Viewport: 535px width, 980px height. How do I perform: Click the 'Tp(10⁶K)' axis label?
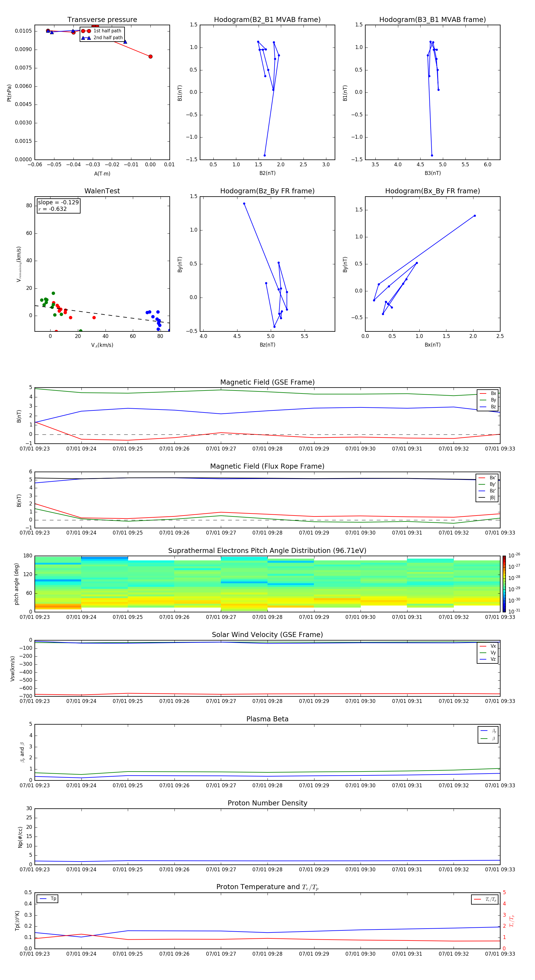click(17, 921)
